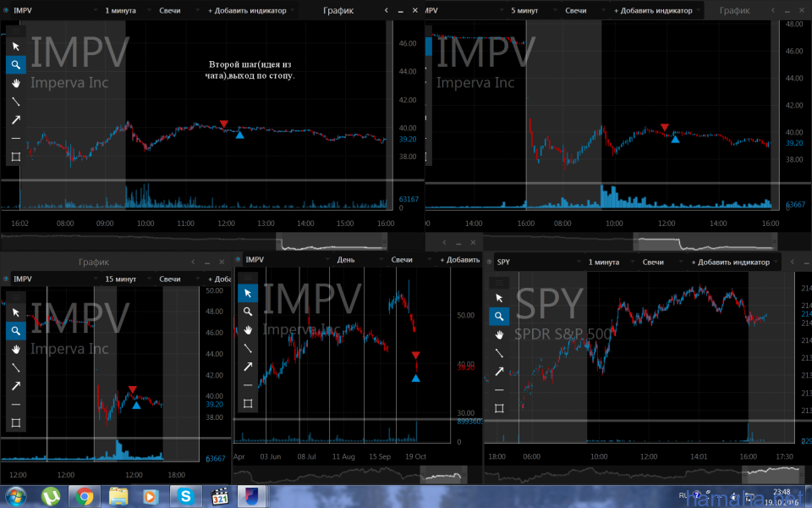Toggle link circle beside IMPV in День chart

click(x=239, y=260)
